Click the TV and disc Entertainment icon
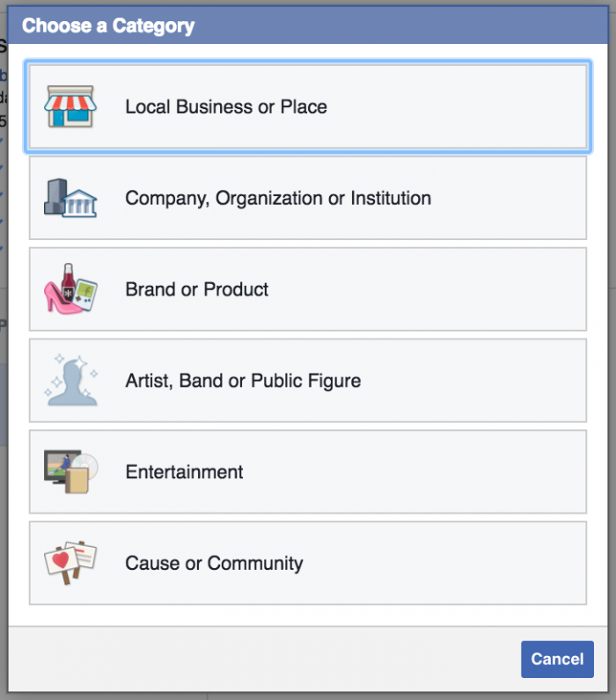Image resolution: width=616 pixels, height=700 pixels. pyautogui.click(x=70, y=472)
